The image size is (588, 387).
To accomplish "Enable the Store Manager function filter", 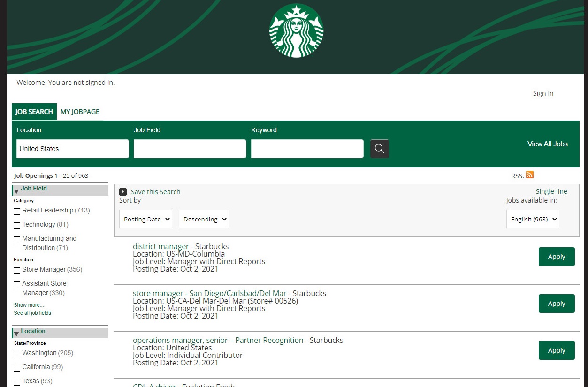I will coord(17,270).
